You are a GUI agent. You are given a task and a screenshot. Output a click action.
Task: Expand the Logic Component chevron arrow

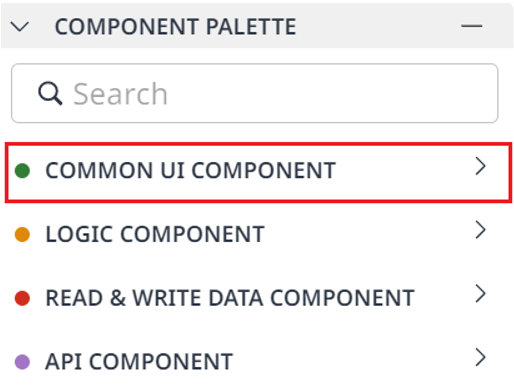pyautogui.click(x=480, y=230)
